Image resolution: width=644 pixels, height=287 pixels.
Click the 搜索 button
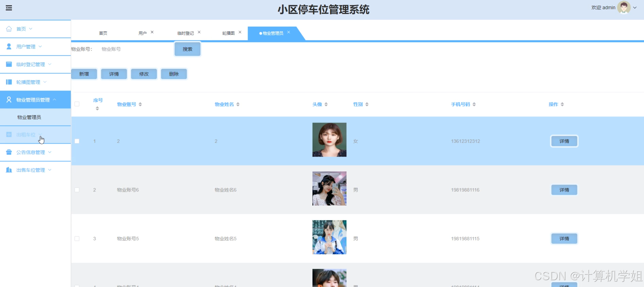pos(187,49)
